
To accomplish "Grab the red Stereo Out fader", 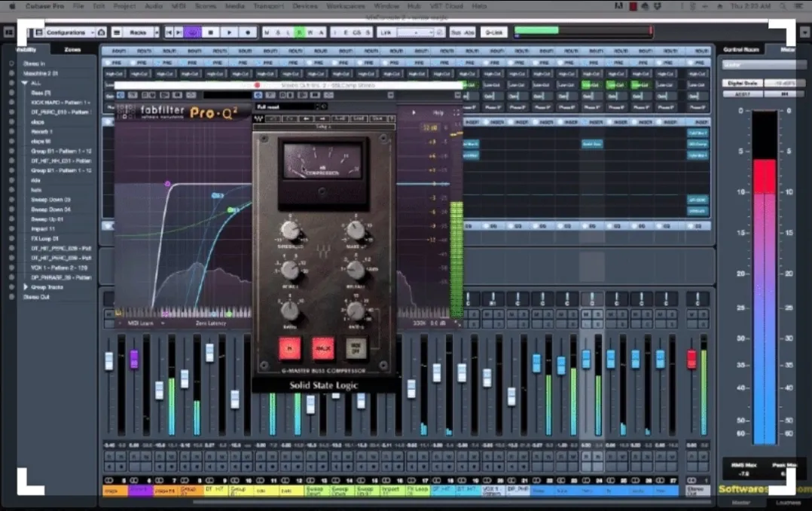I will [691, 360].
